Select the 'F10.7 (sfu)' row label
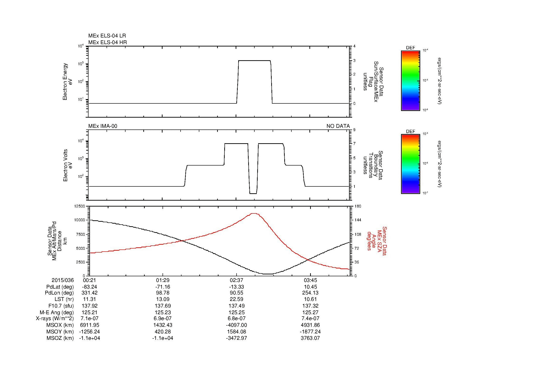The height and width of the screenshot is (392, 555). pyautogui.click(x=61, y=306)
